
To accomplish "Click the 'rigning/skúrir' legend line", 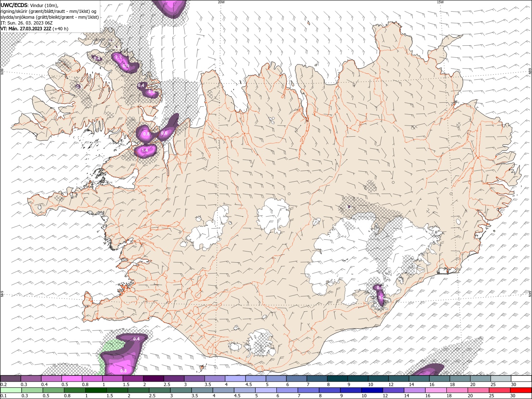I will pos(48,11).
